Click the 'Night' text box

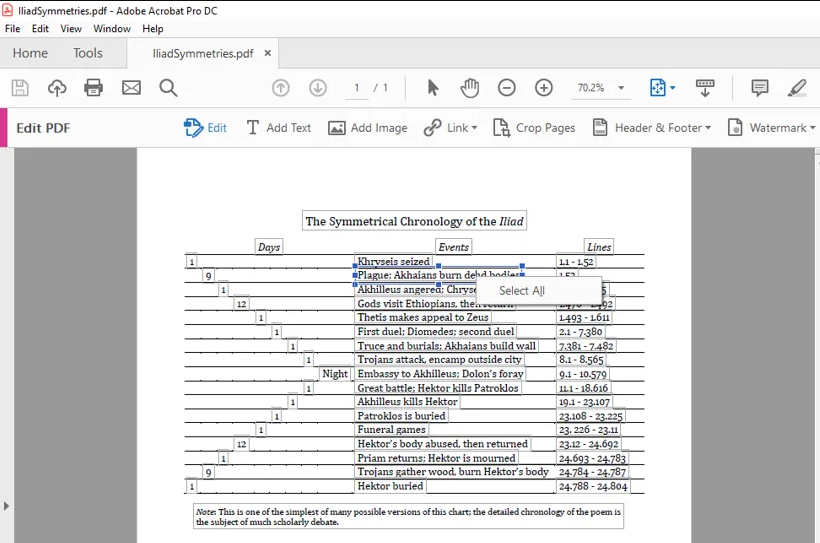coord(335,374)
